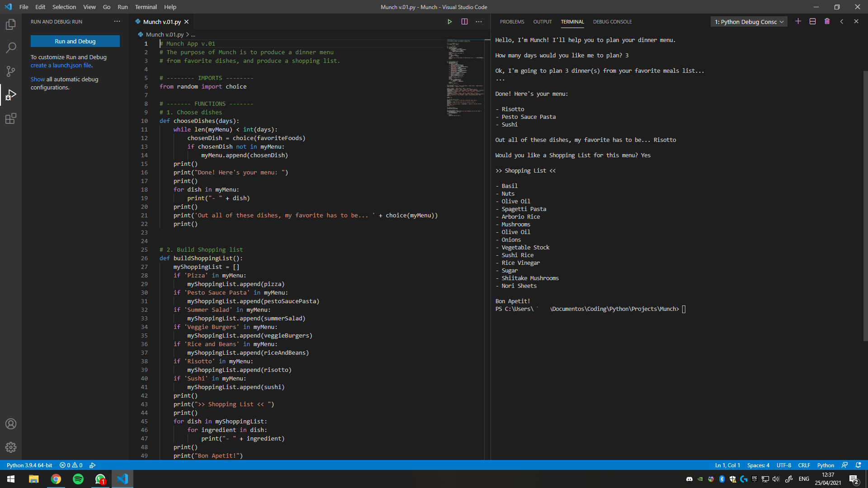Kill the terminal with the trash icon
This screenshot has height=488, width=868.
pyautogui.click(x=827, y=22)
